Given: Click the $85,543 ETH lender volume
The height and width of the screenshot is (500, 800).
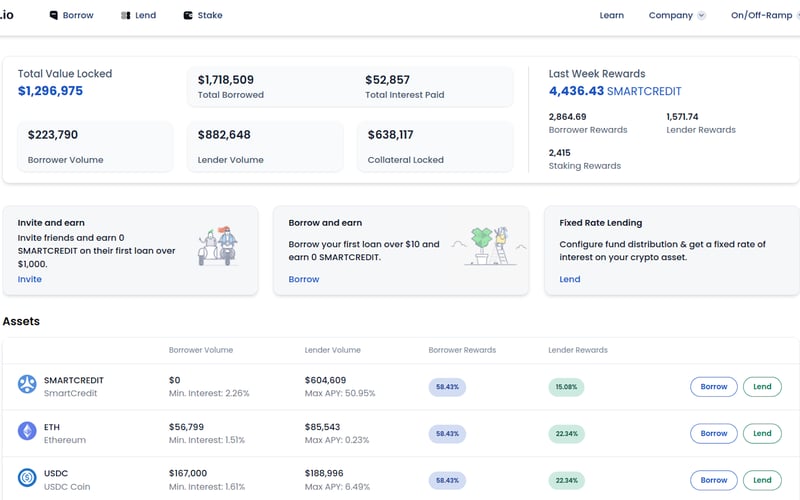Looking at the screenshot, I should click(x=322, y=427).
